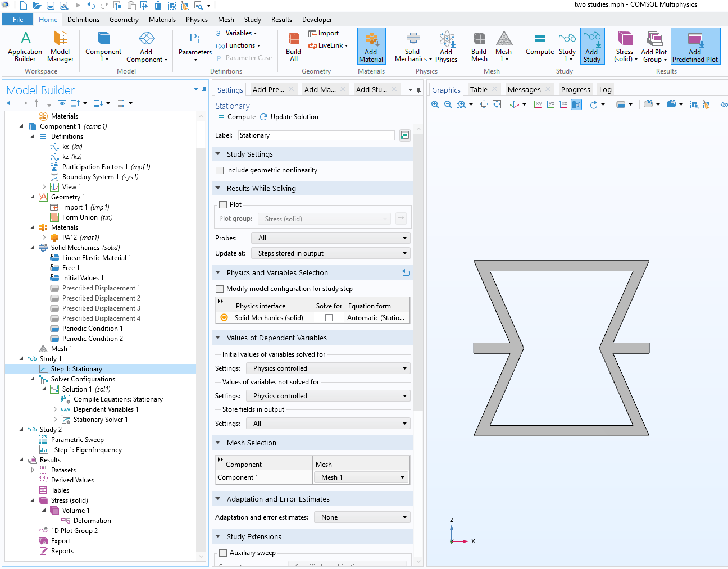Switch to the Messages tab
The height and width of the screenshot is (569, 728).
click(x=524, y=90)
